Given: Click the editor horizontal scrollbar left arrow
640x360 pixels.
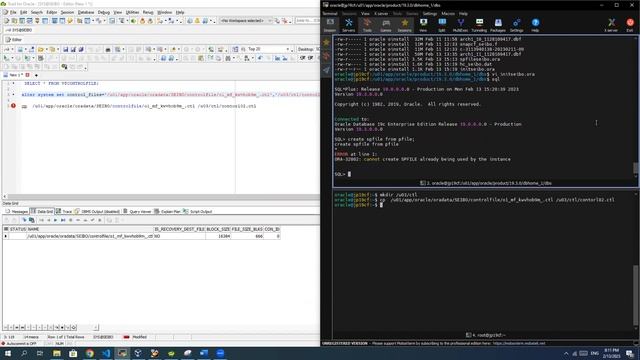Looking at the screenshot, I should (x=4, y=197).
